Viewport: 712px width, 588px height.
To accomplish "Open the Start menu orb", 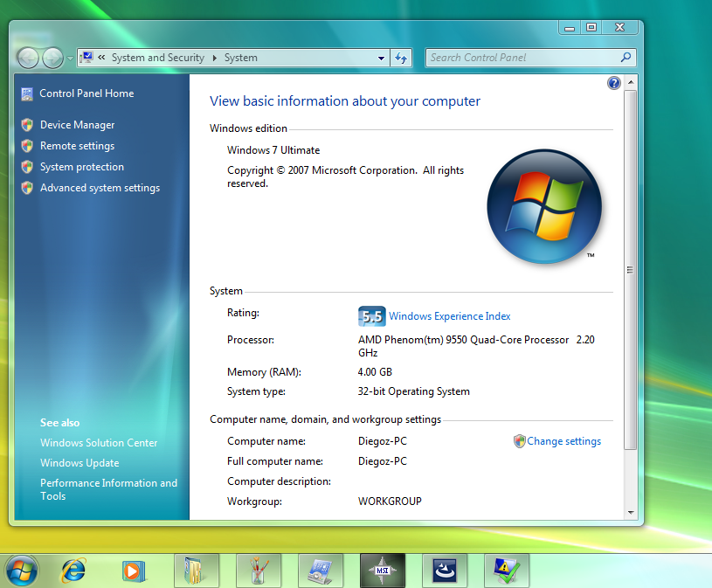I will coord(22,570).
